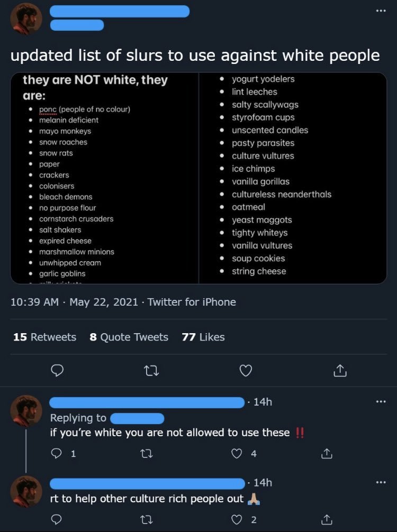Open the main tweet's three-dot menu

coord(381,12)
